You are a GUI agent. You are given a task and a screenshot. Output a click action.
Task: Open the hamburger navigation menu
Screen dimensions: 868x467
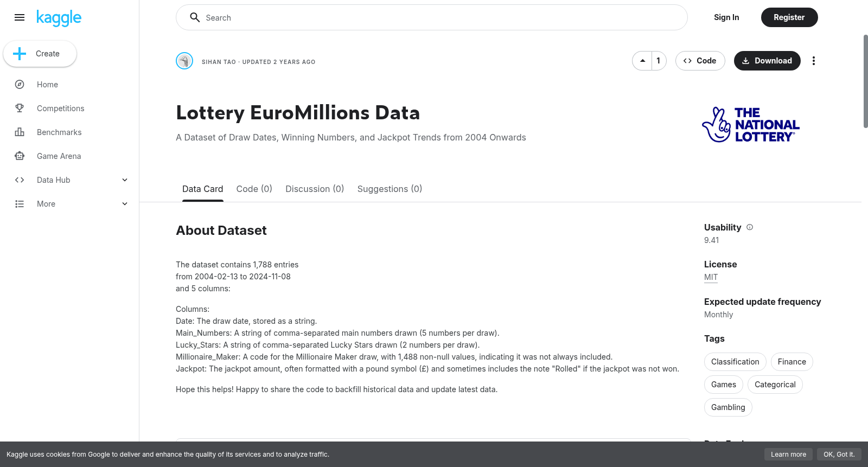point(20,17)
